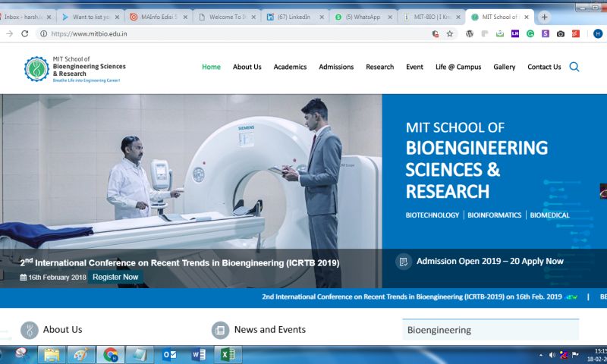The image size is (607, 364).
Task: Click the site information icon in address bar
Action: pos(44,34)
